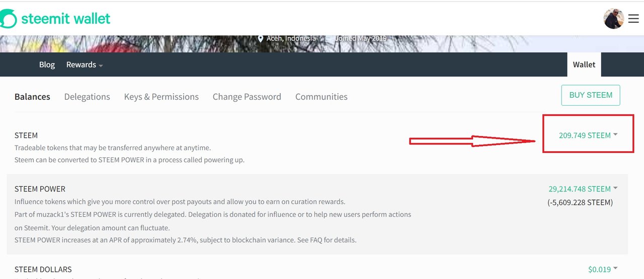Expand the Rewards dropdown menu

point(85,64)
